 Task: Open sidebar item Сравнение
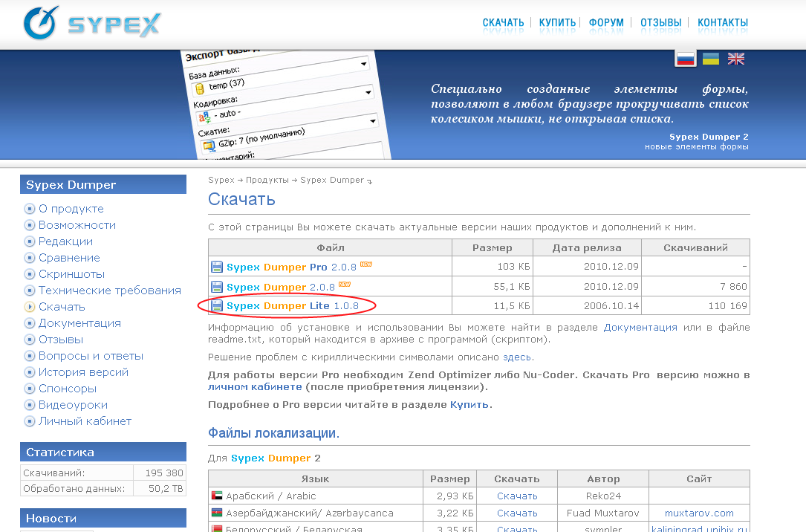pos(69,258)
